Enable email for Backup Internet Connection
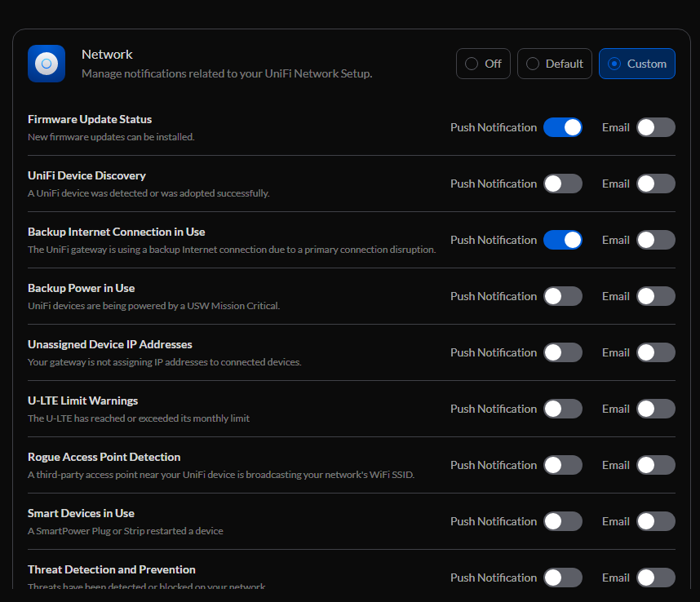The image size is (700, 602). tap(656, 240)
